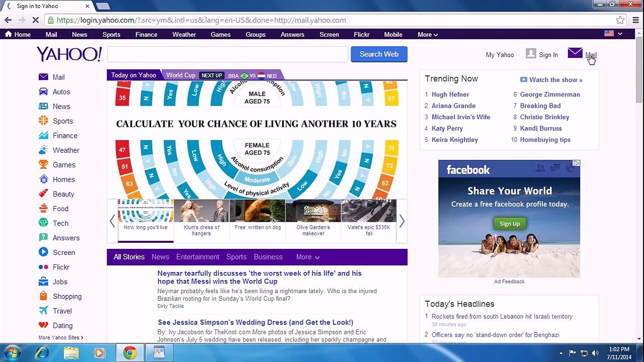
Task: Expand More Yahoo Sites in the sidebar
Action: [x=61, y=337]
